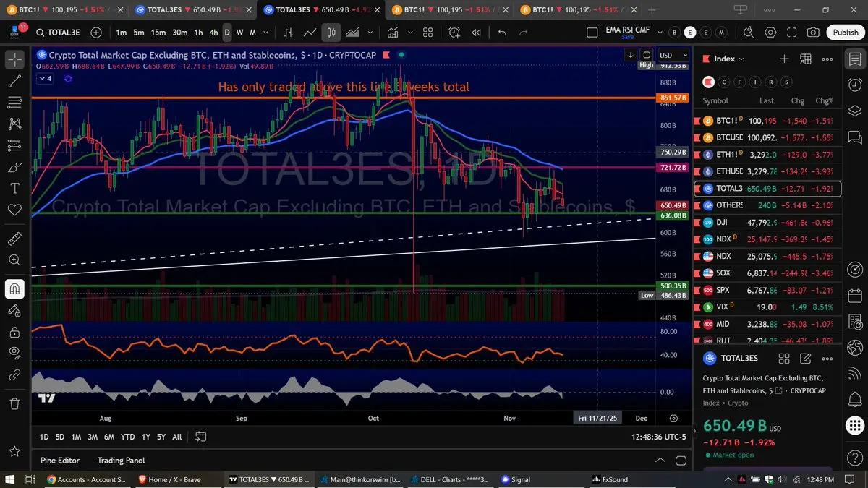Select the trend line drawing tool
This screenshot has width=868, height=488.
[x=14, y=82]
